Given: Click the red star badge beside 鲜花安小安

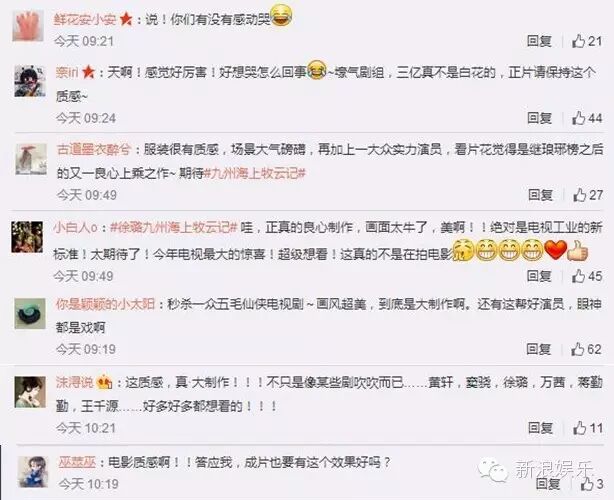Looking at the screenshot, I should tap(126, 19).
